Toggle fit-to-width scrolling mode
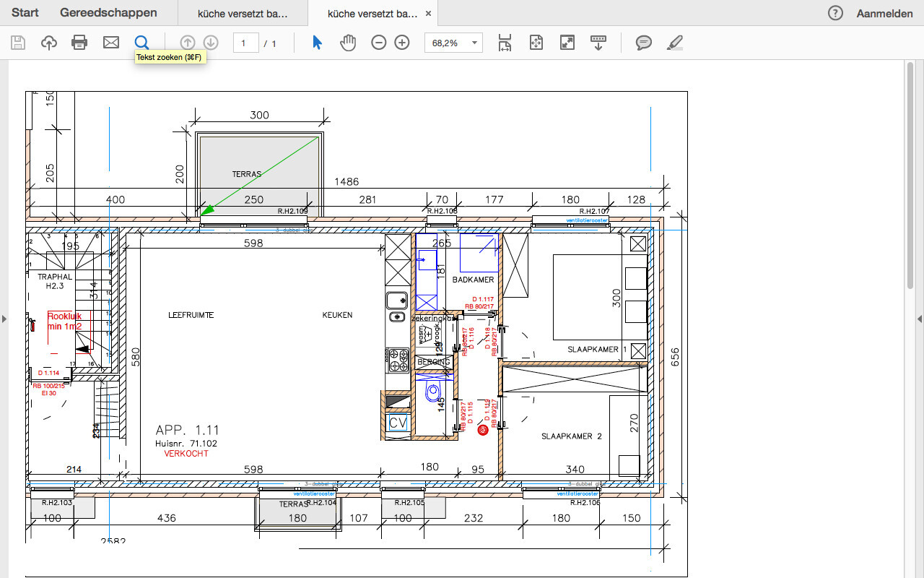924x578 pixels. [505, 43]
